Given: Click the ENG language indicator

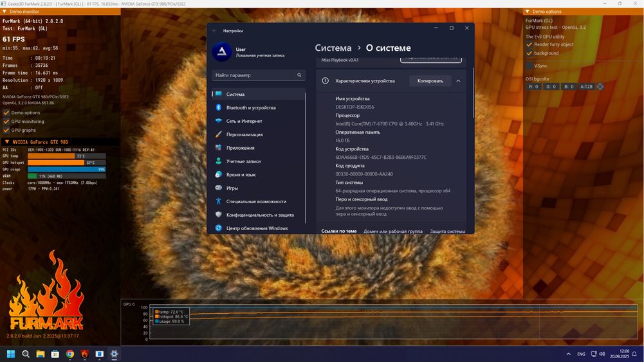Looking at the screenshot, I should [x=581, y=354].
